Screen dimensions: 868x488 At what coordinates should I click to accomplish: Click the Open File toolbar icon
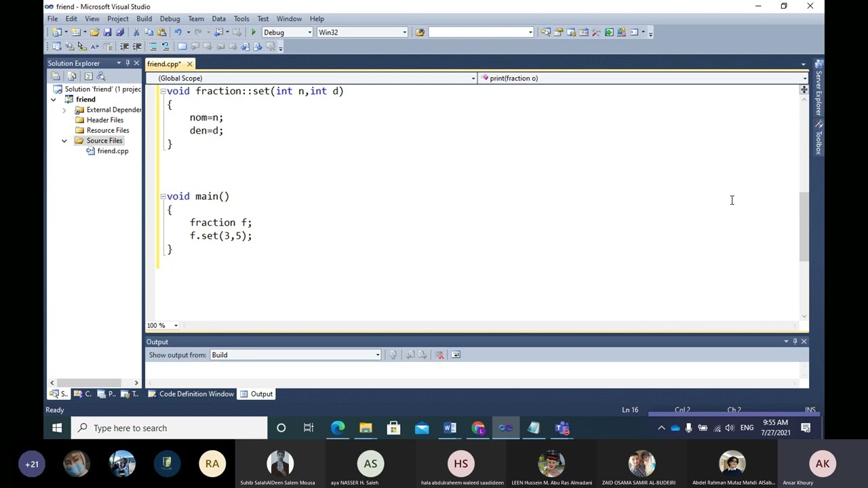[x=94, y=32]
